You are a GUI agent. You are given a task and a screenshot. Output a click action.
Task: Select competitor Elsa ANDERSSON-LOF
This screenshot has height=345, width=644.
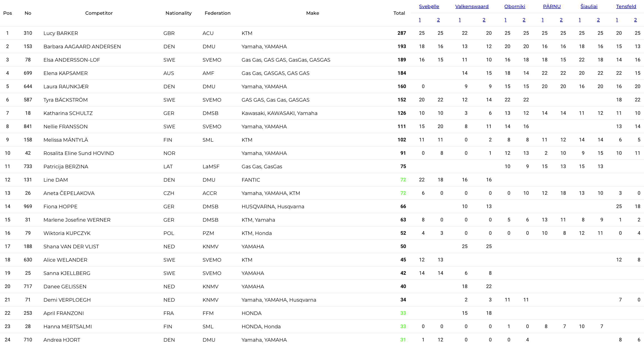pos(72,60)
